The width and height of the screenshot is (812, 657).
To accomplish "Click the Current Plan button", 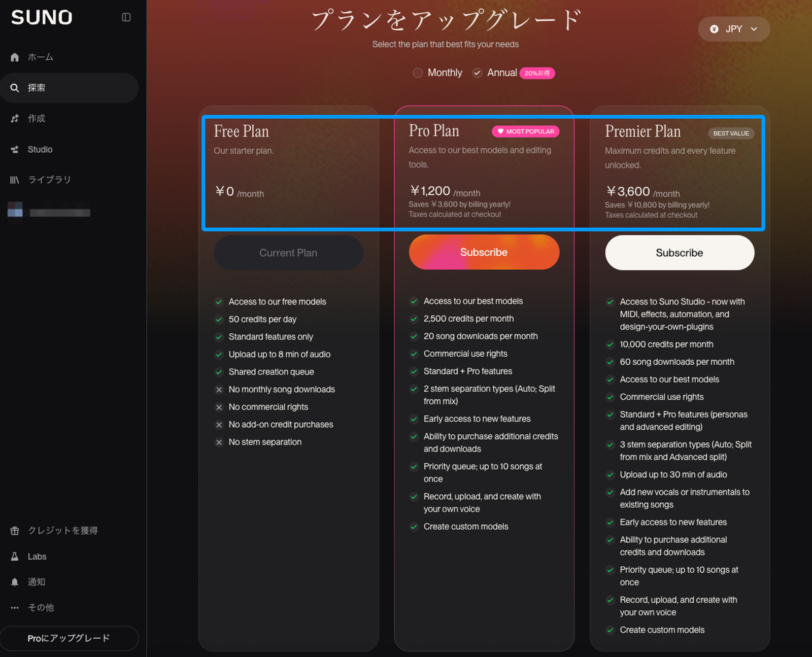I will click(x=288, y=253).
